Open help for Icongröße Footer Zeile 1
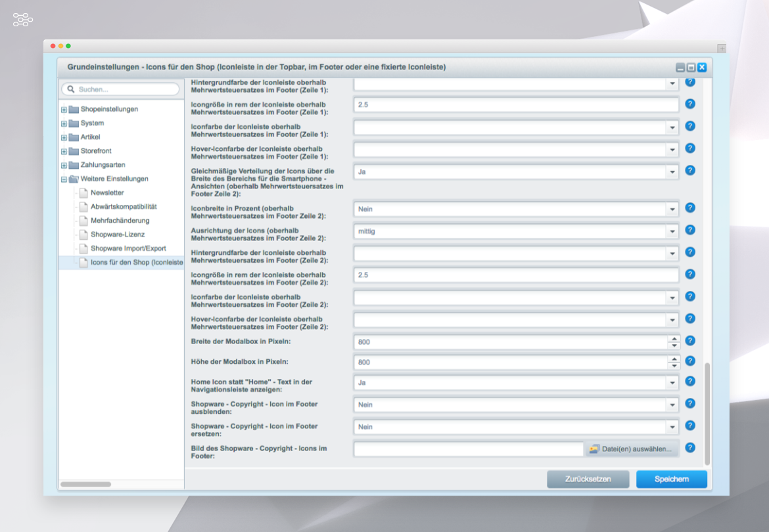The image size is (769, 532). (690, 104)
